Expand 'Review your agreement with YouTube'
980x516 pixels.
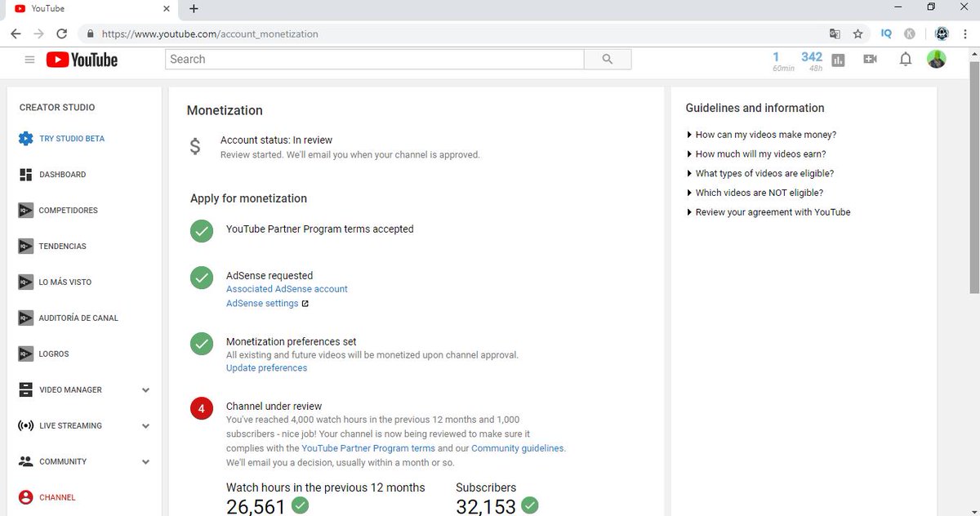(768, 212)
